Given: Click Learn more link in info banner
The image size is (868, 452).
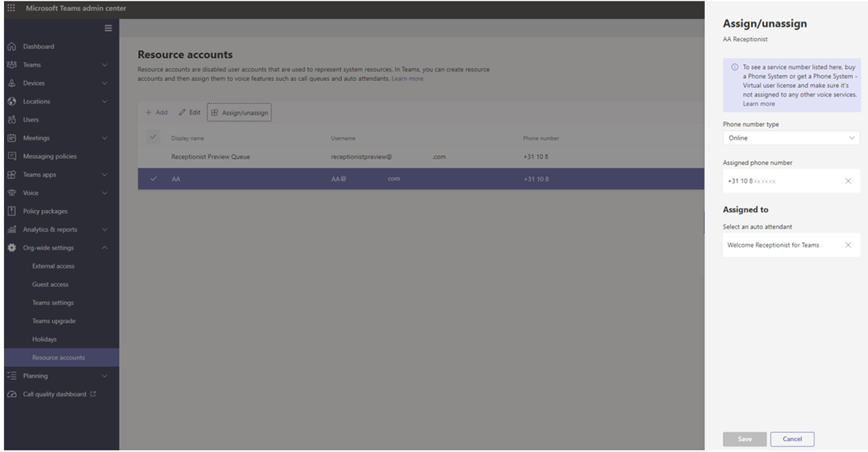Looking at the screenshot, I should click(x=759, y=104).
